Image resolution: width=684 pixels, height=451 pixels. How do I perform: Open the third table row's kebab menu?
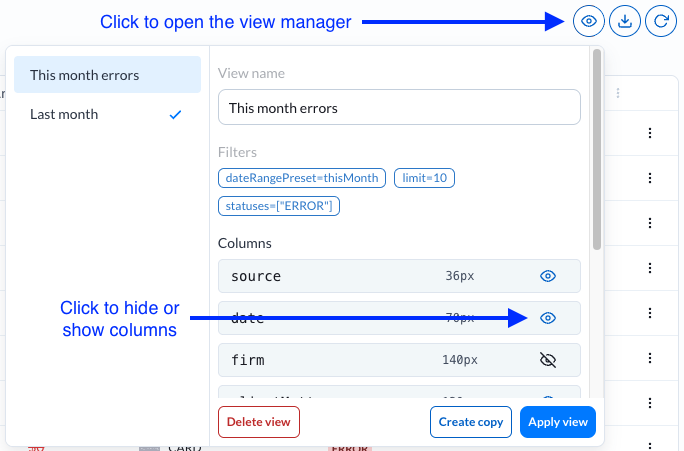click(650, 223)
